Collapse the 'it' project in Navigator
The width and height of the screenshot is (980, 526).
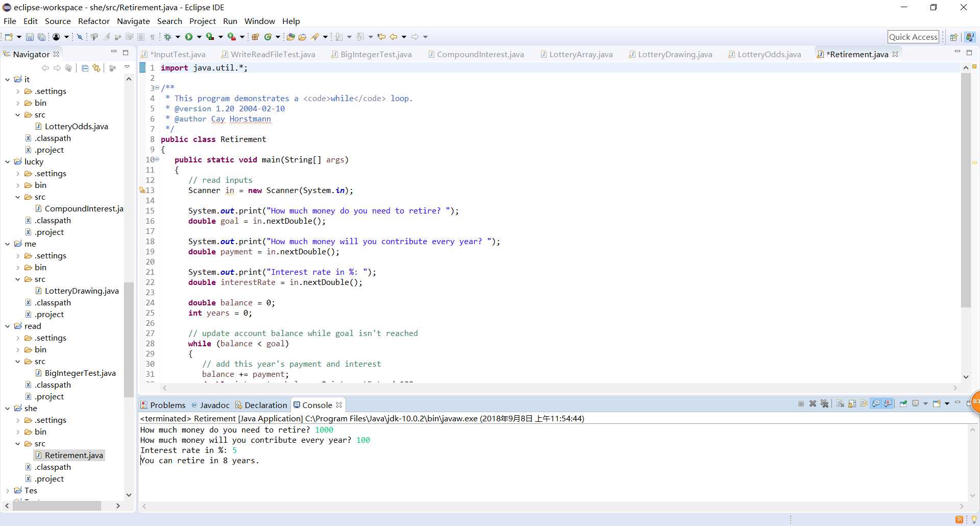pyautogui.click(x=8, y=79)
